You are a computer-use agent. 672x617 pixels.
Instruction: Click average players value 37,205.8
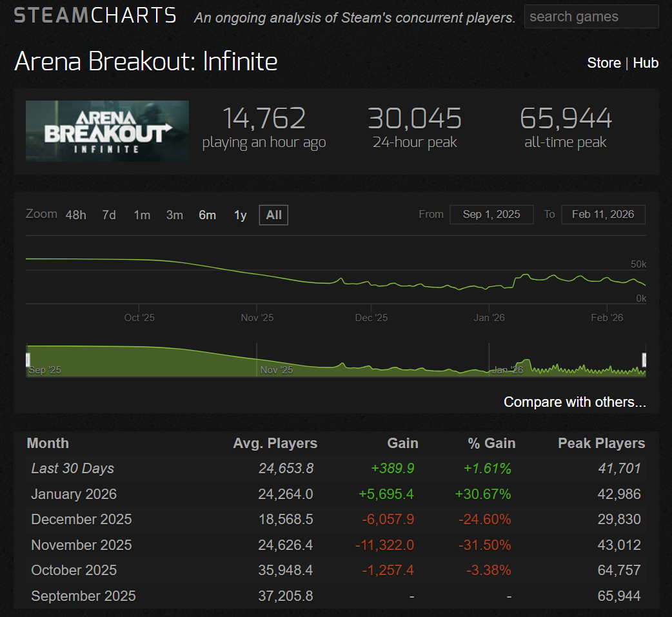286,596
